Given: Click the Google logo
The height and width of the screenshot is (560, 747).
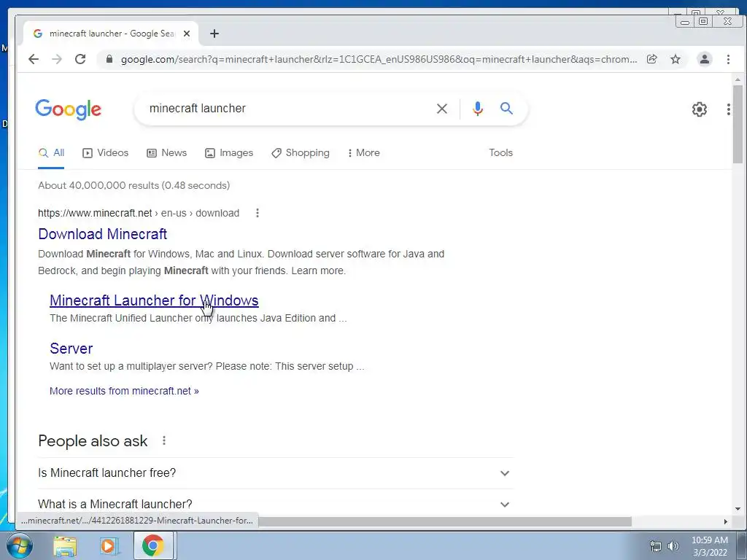Looking at the screenshot, I should (x=68, y=109).
